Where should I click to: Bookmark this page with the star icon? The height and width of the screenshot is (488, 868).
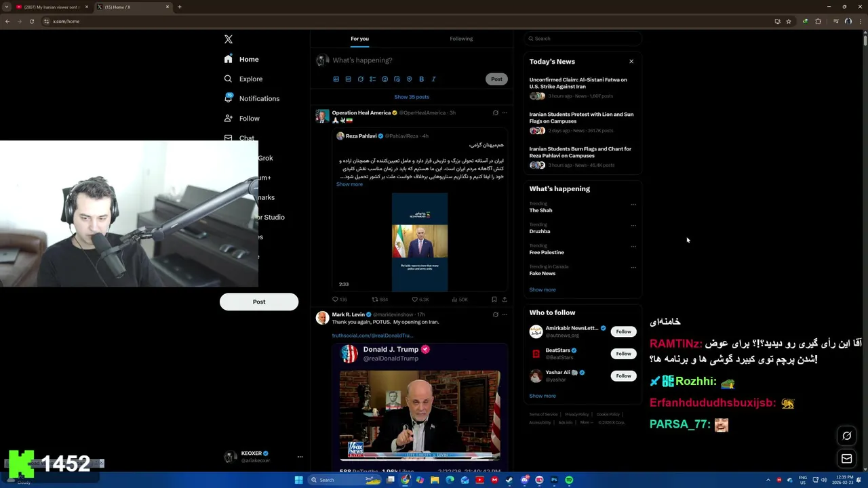pyautogui.click(x=789, y=21)
